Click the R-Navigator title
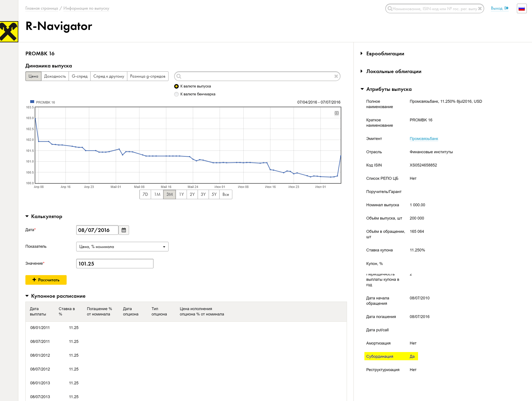Screen dimensions: 532x401 coord(59,26)
